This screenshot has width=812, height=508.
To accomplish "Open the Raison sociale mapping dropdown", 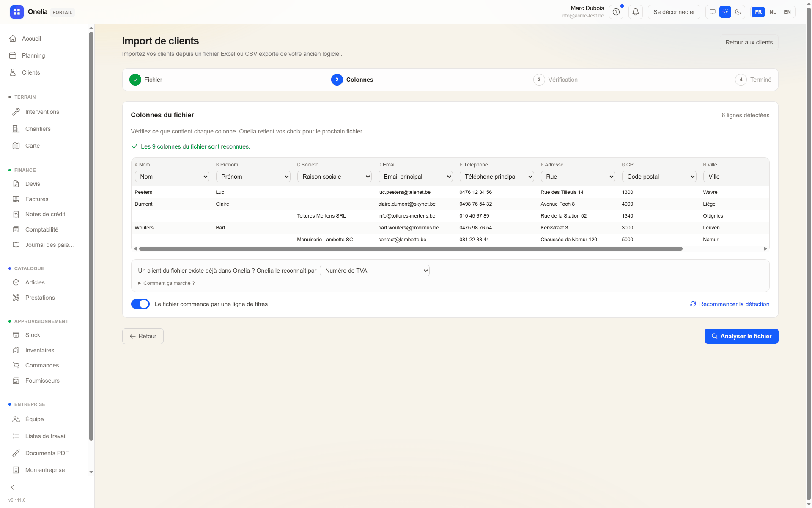I will click(x=334, y=177).
